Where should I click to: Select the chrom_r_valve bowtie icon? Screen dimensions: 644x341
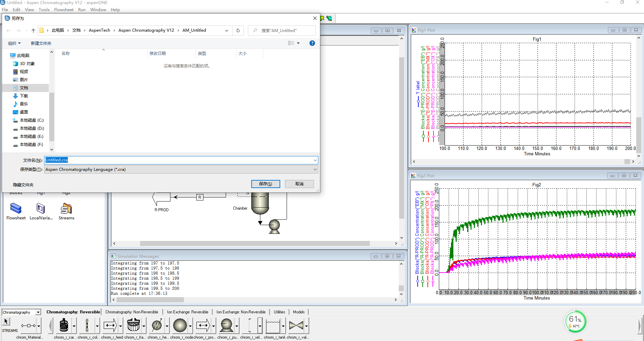[296, 325]
